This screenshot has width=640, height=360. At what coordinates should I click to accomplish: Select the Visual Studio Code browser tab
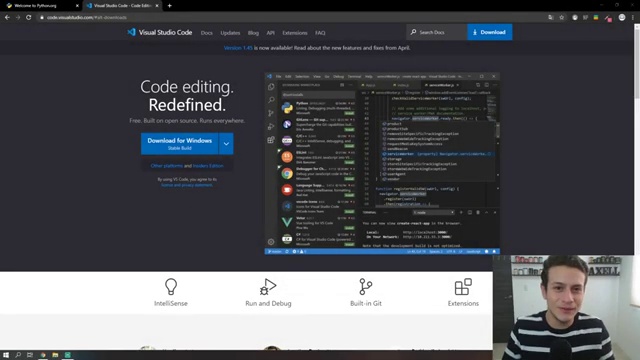coord(122,6)
